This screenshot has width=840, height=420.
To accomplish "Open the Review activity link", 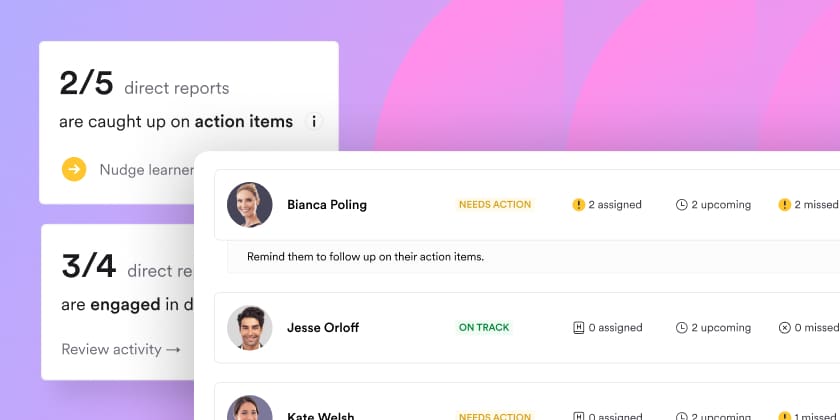I will [121, 349].
